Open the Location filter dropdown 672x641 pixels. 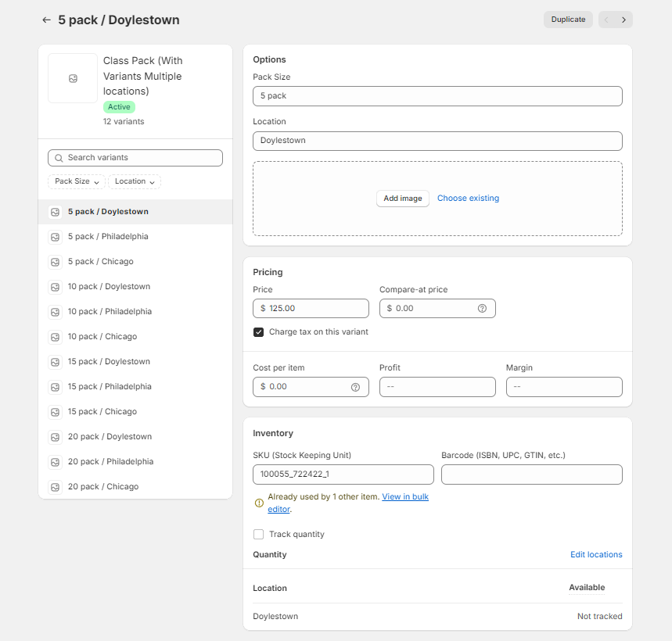click(x=135, y=181)
